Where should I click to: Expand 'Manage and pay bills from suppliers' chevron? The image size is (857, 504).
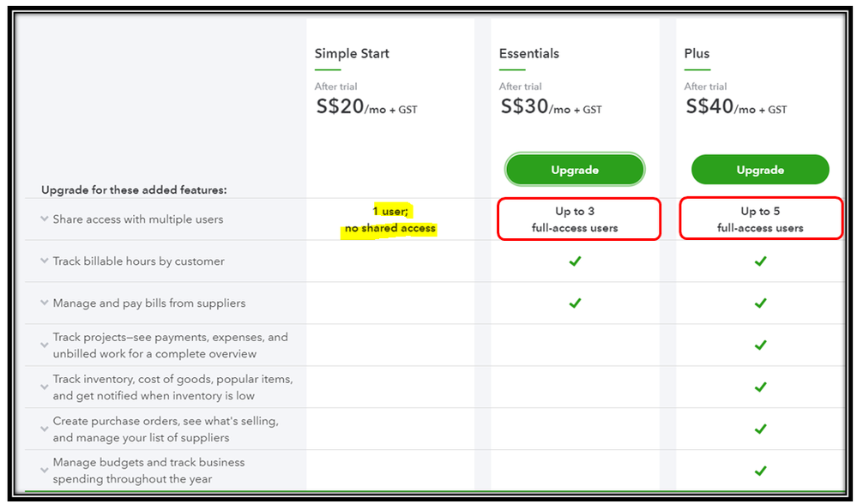pyautogui.click(x=45, y=303)
